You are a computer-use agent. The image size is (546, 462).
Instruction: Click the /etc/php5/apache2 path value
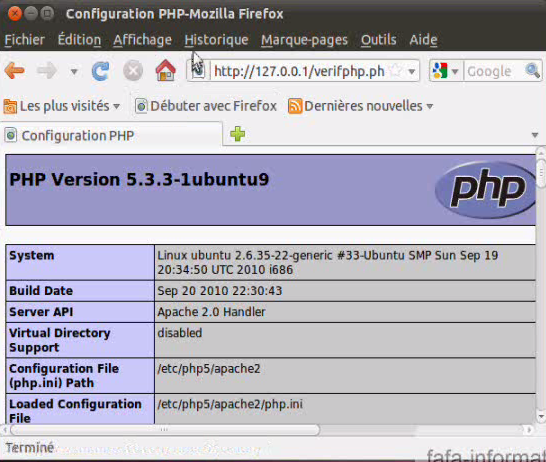[x=209, y=369]
